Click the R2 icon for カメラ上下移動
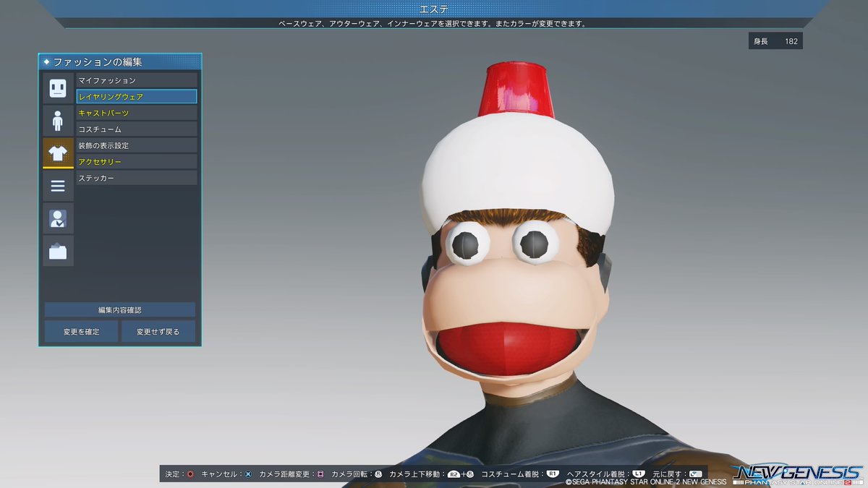This screenshot has height=488, width=868. point(454,474)
